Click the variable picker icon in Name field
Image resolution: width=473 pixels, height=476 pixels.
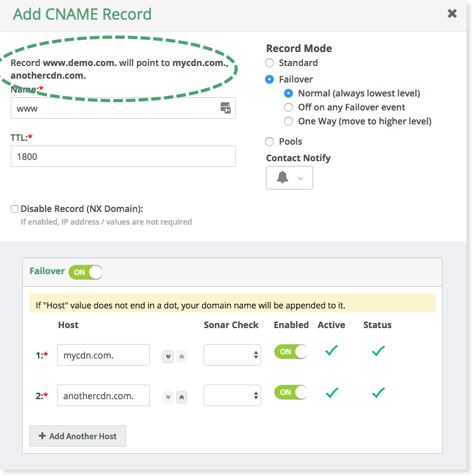pos(226,108)
